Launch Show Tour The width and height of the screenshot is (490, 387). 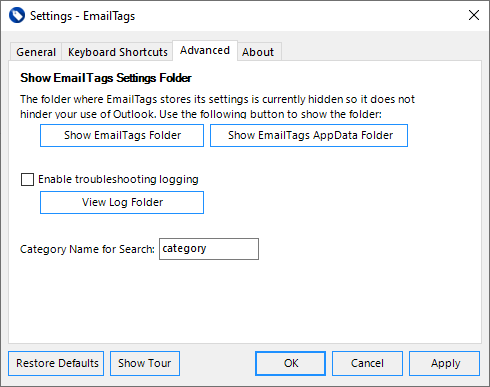pyautogui.click(x=145, y=363)
